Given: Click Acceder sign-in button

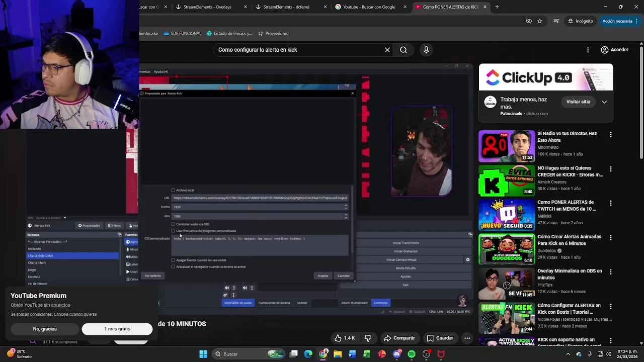Looking at the screenshot, I should click(x=614, y=50).
